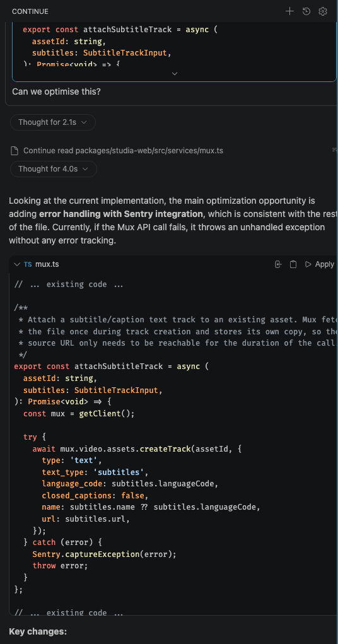Apply the suggested mux.ts code
338x644 pixels.
click(320, 264)
